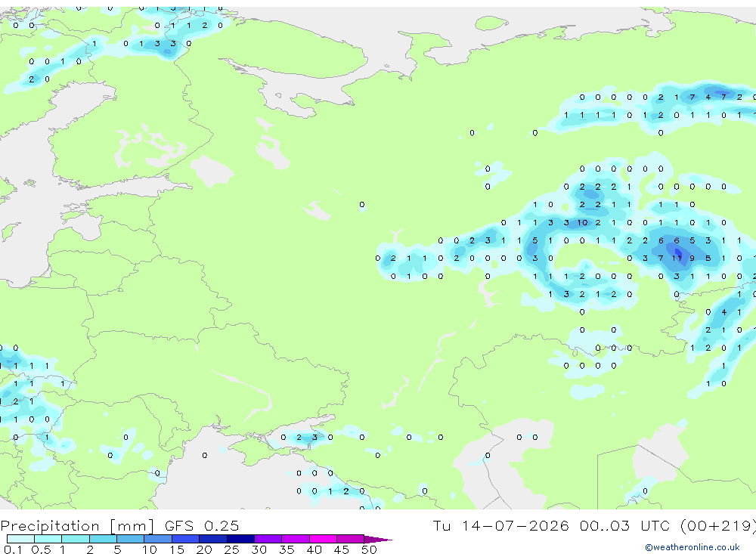The width and height of the screenshot is (756, 554).
Task: Click the '50' legend scale label
Action: (369, 549)
